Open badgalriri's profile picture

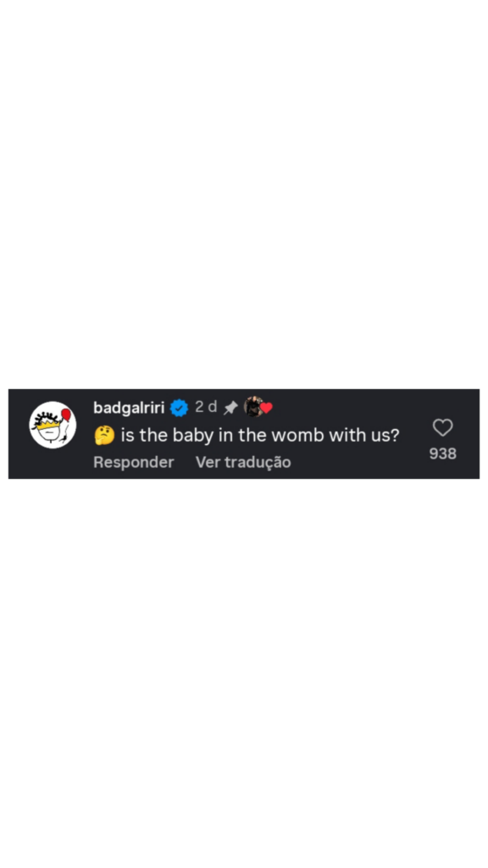tap(53, 426)
